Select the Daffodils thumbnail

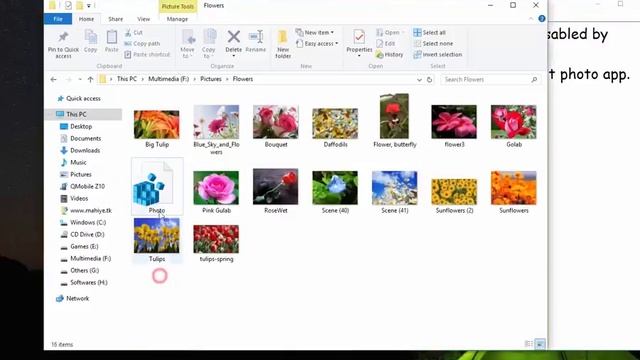[x=335, y=123]
